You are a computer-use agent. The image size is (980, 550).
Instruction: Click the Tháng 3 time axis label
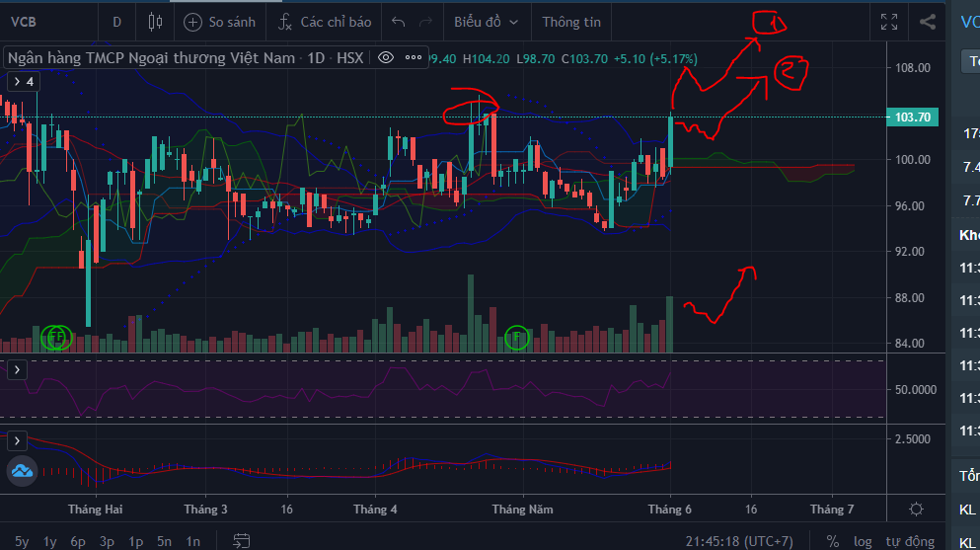pos(205,509)
